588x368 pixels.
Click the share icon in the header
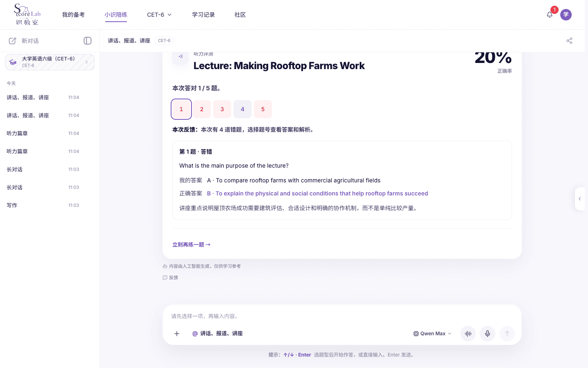tap(569, 40)
